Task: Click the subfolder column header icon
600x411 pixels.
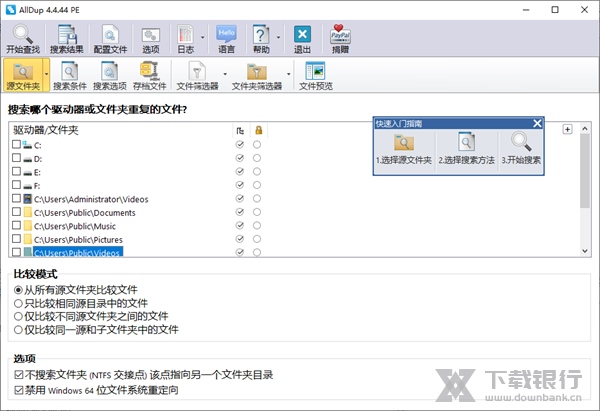Action: tap(240, 130)
